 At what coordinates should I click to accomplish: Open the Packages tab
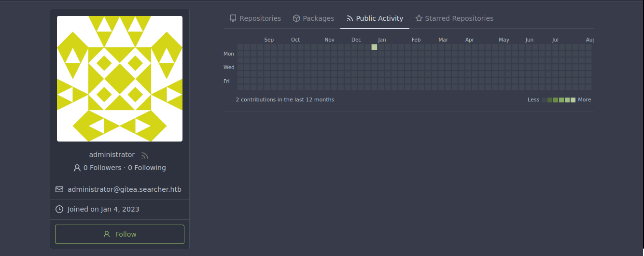(318, 18)
